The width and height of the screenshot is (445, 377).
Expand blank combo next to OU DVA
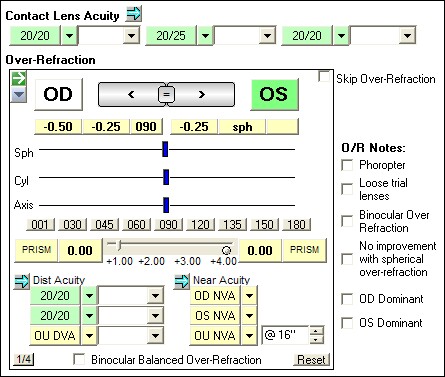[155, 336]
